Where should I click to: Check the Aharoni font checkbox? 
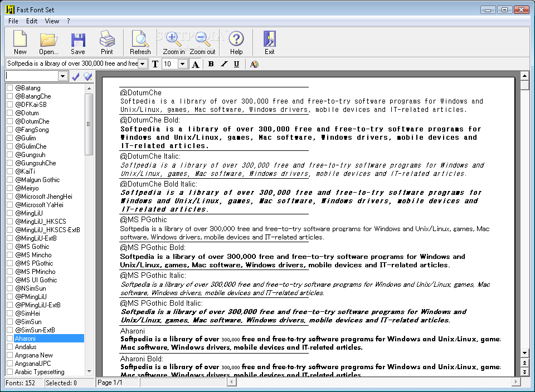point(10,339)
